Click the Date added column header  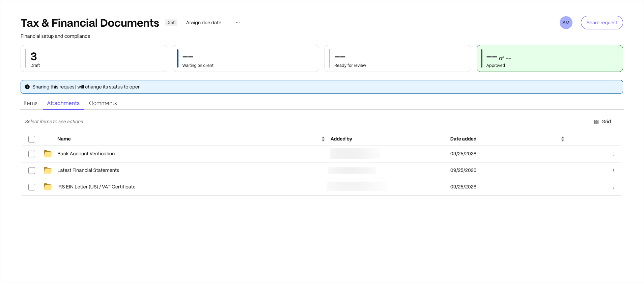pos(463,139)
